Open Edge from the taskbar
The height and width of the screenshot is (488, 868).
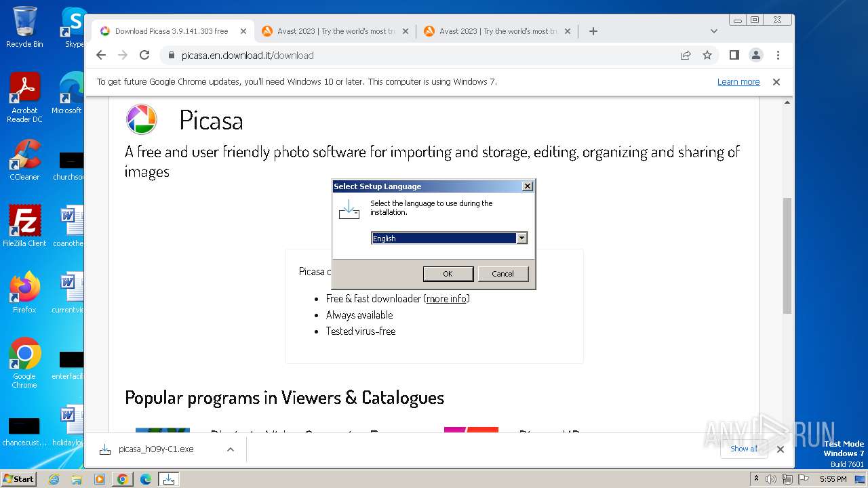pyautogui.click(x=146, y=479)
